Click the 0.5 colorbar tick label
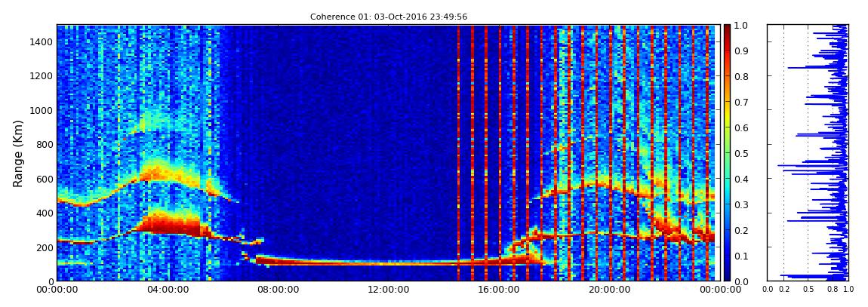868x307 pixels. (740, 153)
